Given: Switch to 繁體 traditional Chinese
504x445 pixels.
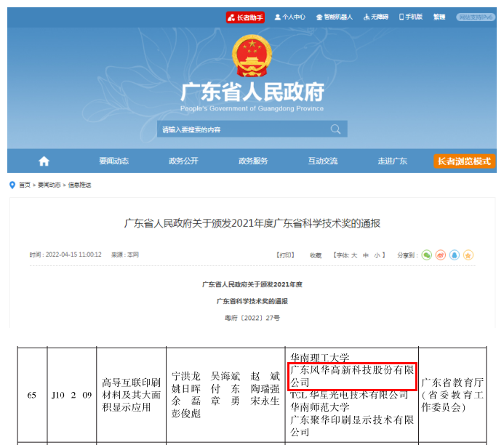Looking at the screenshot, I should point(439,17).
